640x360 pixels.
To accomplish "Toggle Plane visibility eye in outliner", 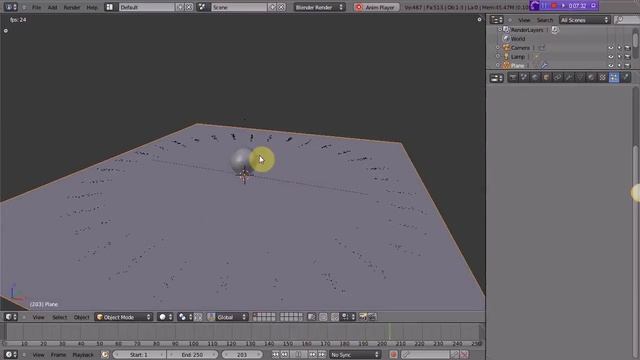I will pyautogui.click(x=611, y=65).
